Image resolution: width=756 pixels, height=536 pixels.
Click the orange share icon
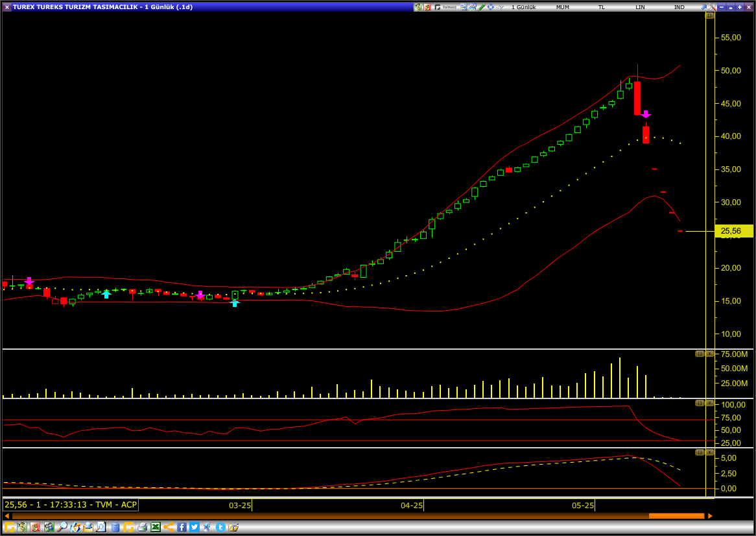[169, 528]
